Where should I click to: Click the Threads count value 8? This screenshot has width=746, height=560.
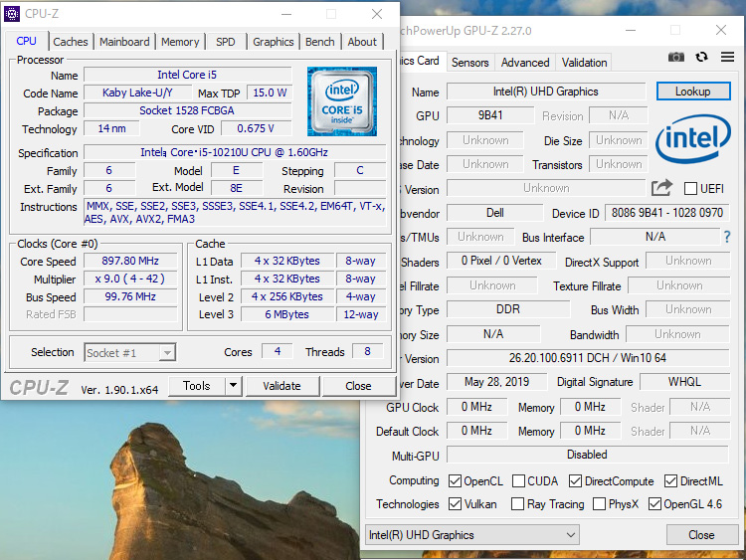coord(367,351)
